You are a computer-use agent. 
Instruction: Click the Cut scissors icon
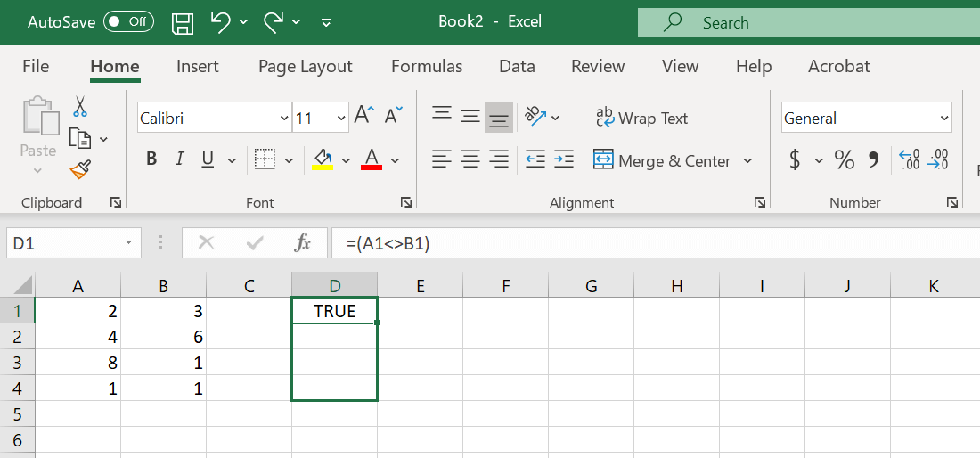[x=80, y=107]
